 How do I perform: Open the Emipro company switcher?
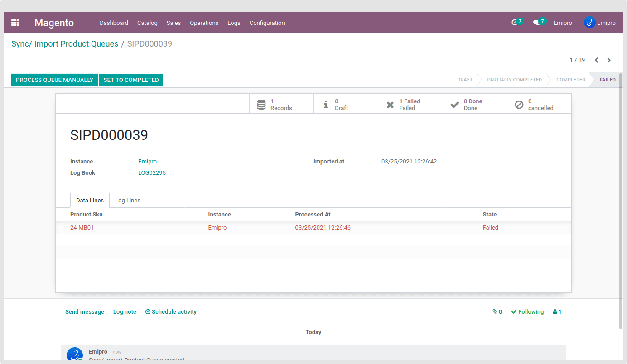coord(563,23)
